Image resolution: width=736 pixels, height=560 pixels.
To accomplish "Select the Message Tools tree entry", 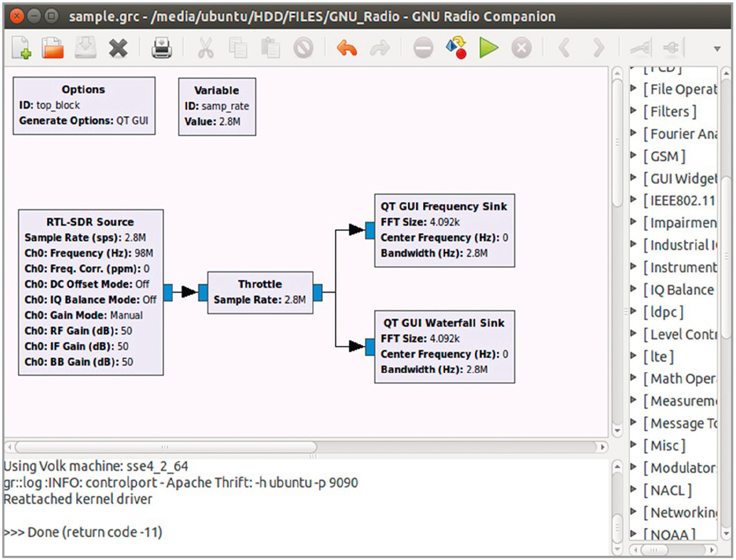I will click(680, 423).
